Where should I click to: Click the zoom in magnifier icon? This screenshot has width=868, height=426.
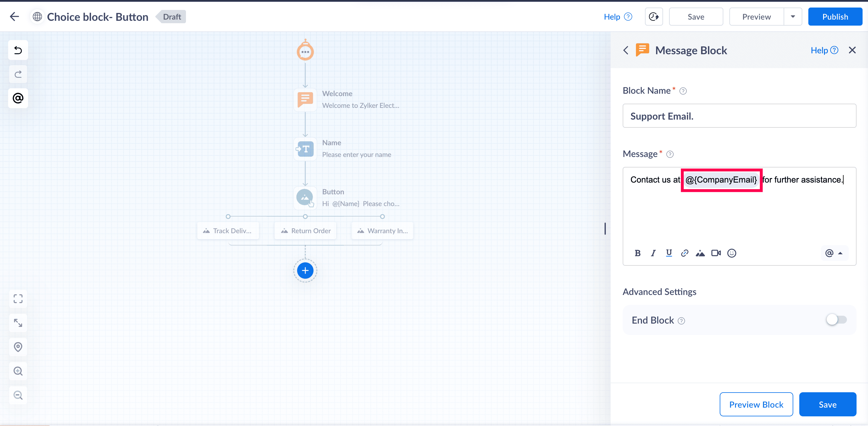[18, 371]
